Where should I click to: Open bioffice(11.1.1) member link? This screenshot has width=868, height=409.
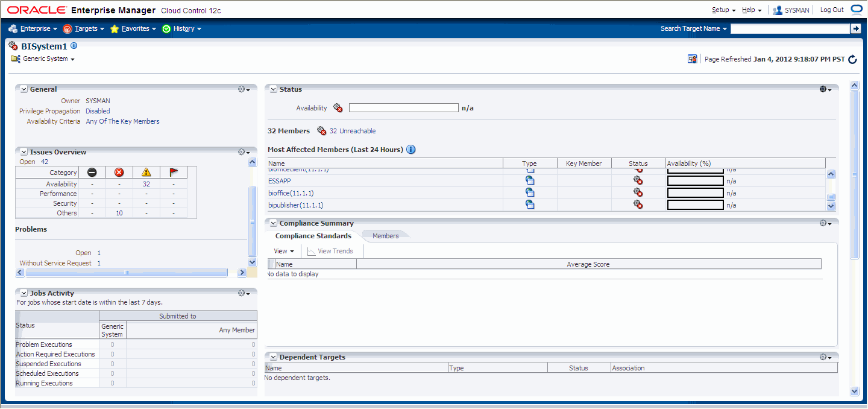click(x=291, y=193)
